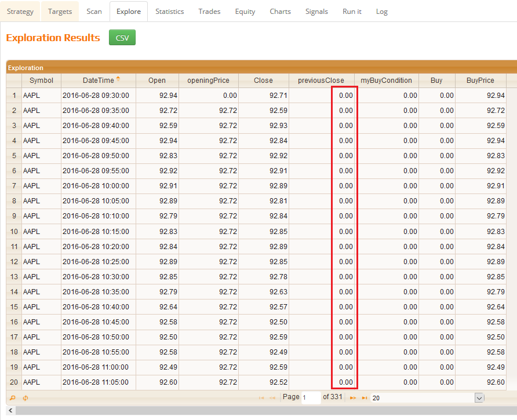The image size is (517, 420).
Task: Select the 2016-06-28 10:20:00 cell
Action: pyautogui.click(x=99, y=247)
